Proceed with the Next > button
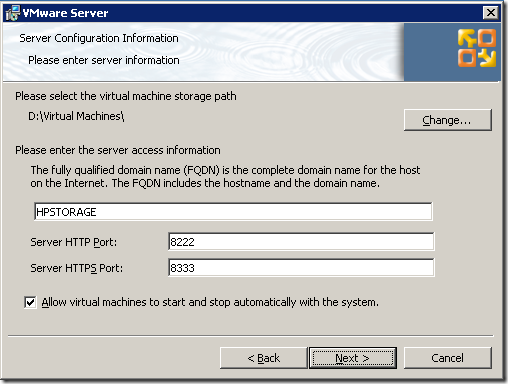This screenshot has height=384, width=508. click(353, 358)
